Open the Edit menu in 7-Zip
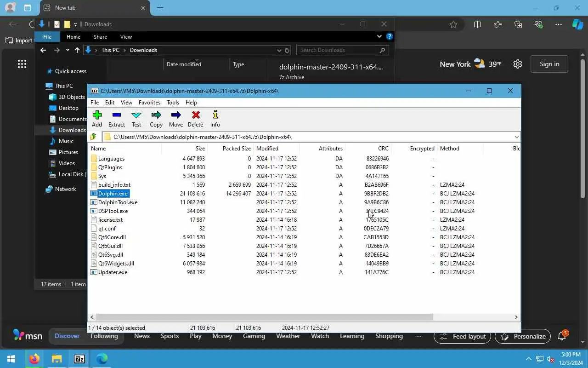The image size is (588, 368). coord(110,103)
